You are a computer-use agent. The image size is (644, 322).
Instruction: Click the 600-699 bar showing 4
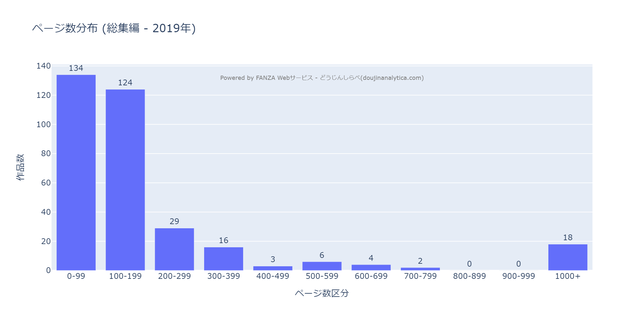(371, 268)
